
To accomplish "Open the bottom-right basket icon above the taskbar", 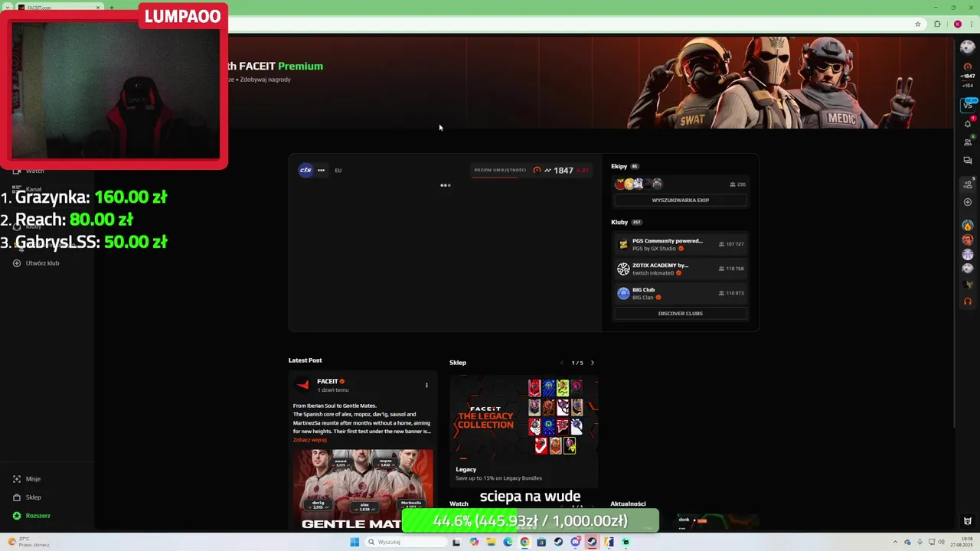I will click(x=968, y=521).
